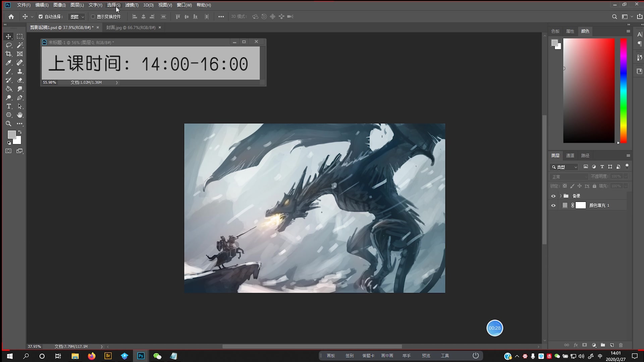Image resolution: width=644 pixels, height=362 pixels.
Task: Toggle the Auto-Select (自动选择) checkbox
Action: pyautogui.click(x=41, y=16)
